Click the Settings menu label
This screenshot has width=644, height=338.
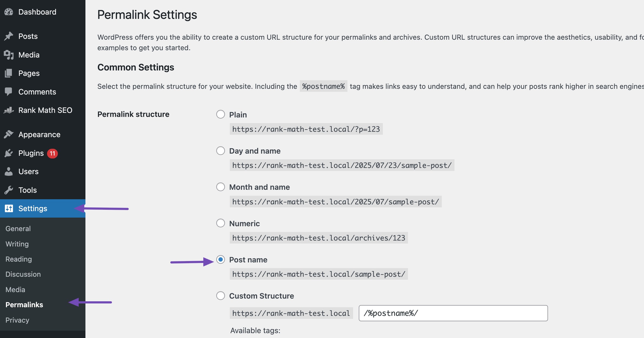click(x=33, y=208)
